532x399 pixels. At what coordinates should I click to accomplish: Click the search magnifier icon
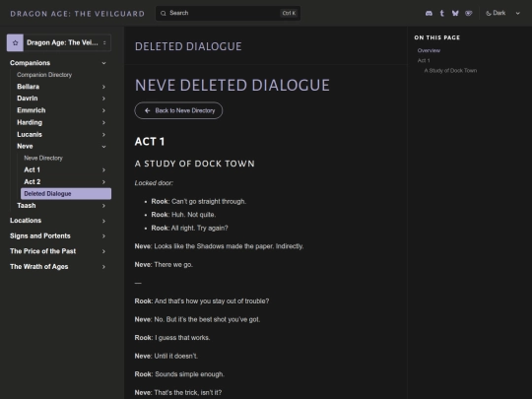point(164,13)
